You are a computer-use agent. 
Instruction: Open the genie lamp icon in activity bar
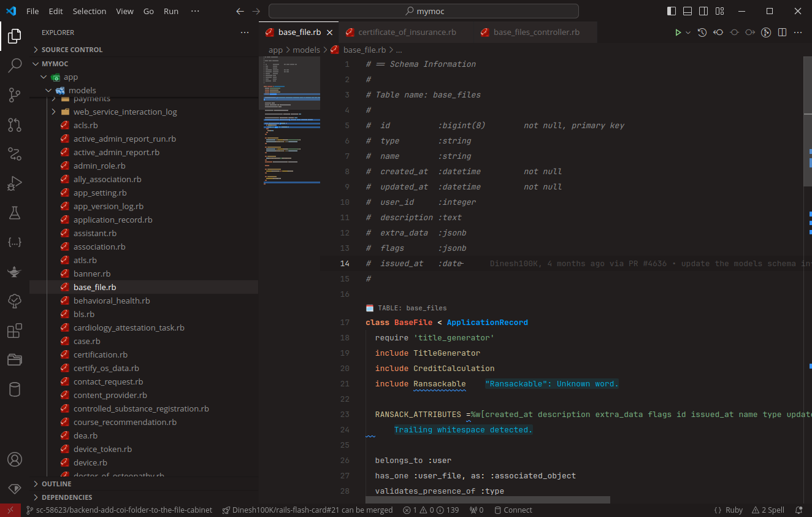(15, 272)
